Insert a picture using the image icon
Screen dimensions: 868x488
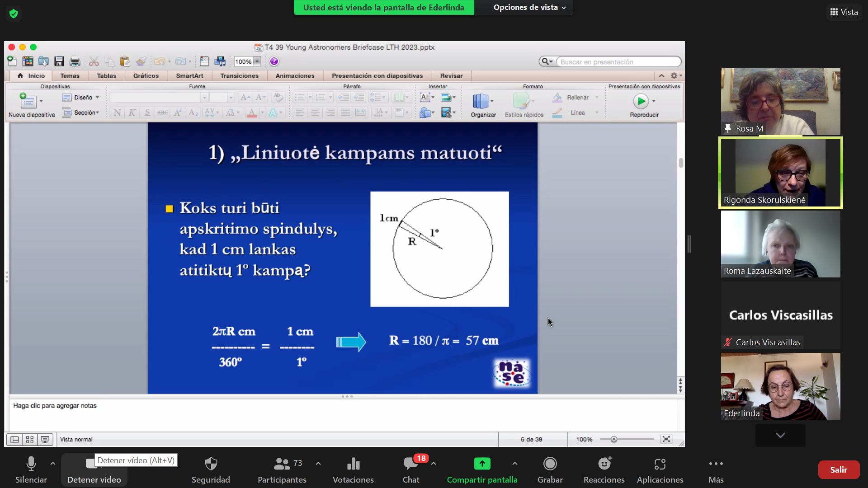pos(446,97)
